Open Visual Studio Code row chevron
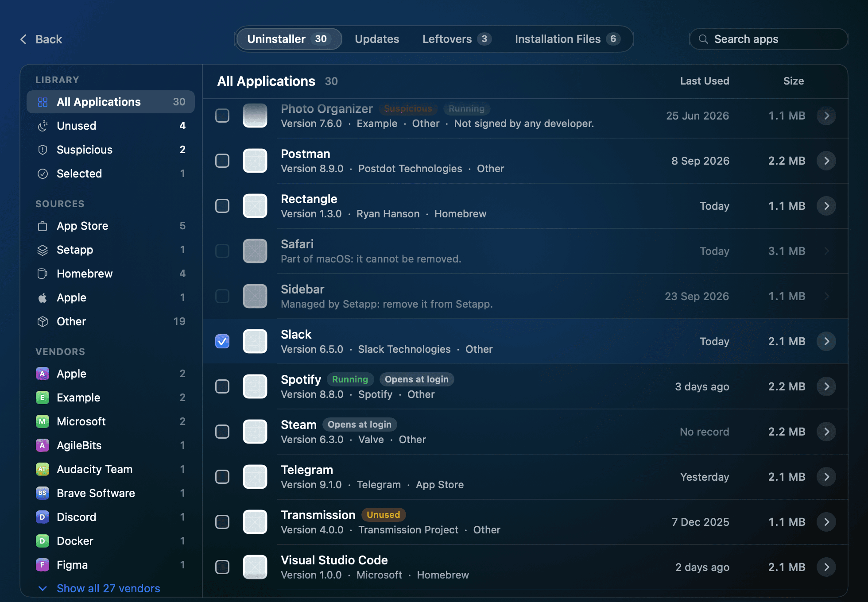Viewport: 868px width, 602px height. coord(826,567)
